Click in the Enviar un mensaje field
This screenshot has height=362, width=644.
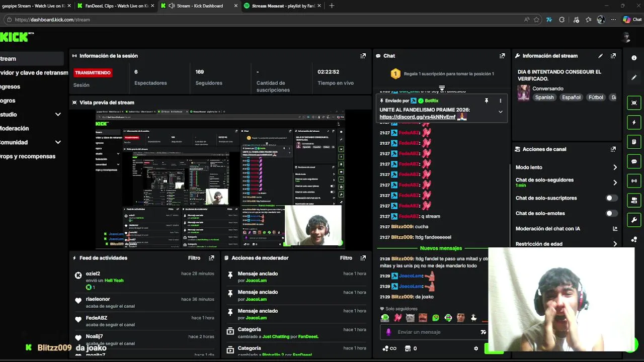point(433,332)
